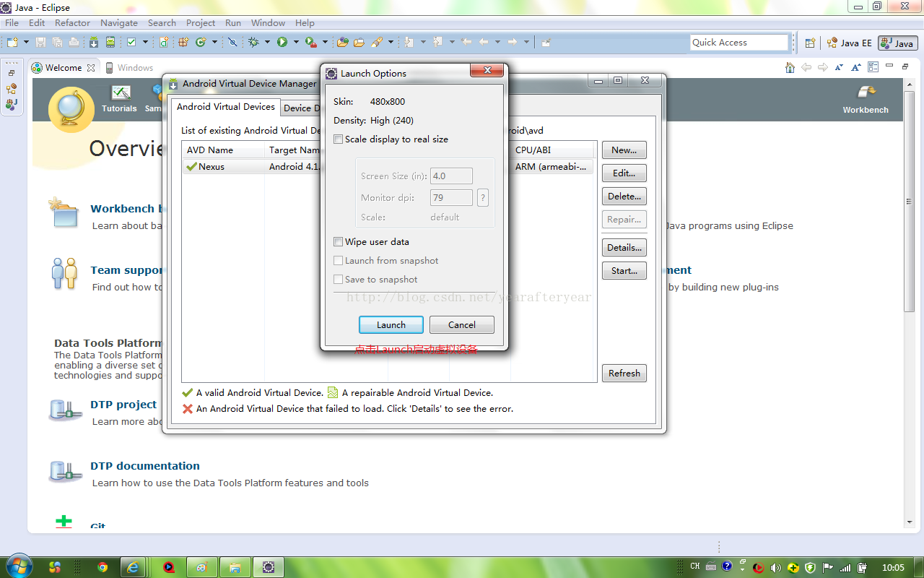Click the New wizard toolbar icon
This screenshot has height=578, width=924.
(12, 42)
